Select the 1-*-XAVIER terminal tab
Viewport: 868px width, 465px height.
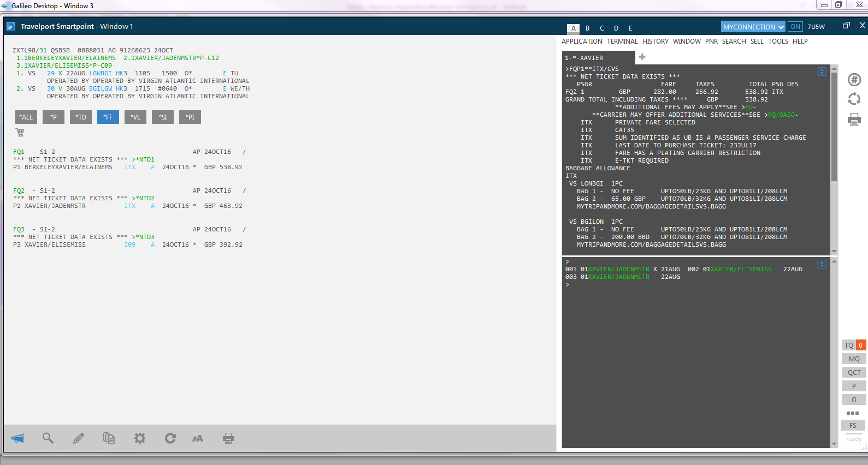pyautogui.click(x=599, y=58)
